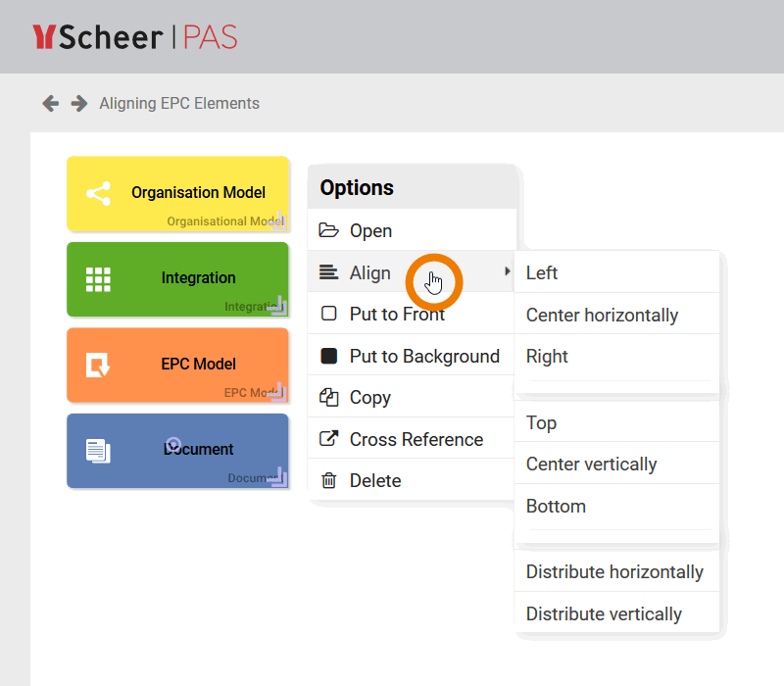Choose Put to Front option
784x686 pixels.
pos(397,315)
